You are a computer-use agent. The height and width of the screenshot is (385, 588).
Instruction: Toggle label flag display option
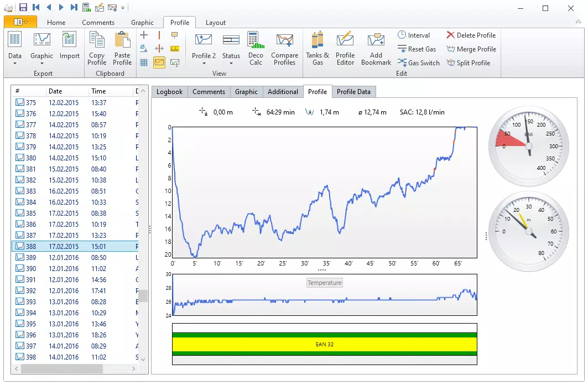tap(174, 35)
